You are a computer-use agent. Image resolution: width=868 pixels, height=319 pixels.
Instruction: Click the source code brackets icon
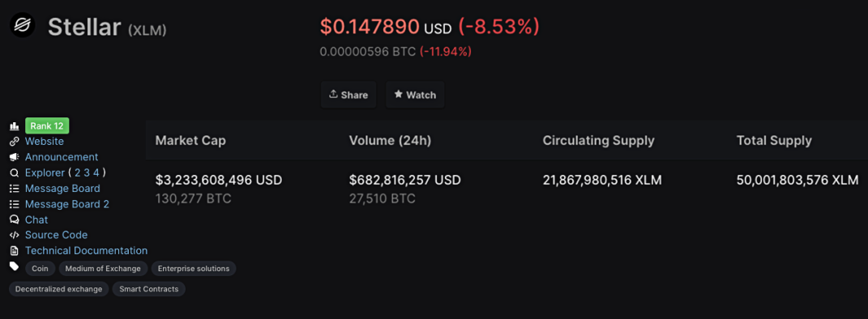point(15,235)
